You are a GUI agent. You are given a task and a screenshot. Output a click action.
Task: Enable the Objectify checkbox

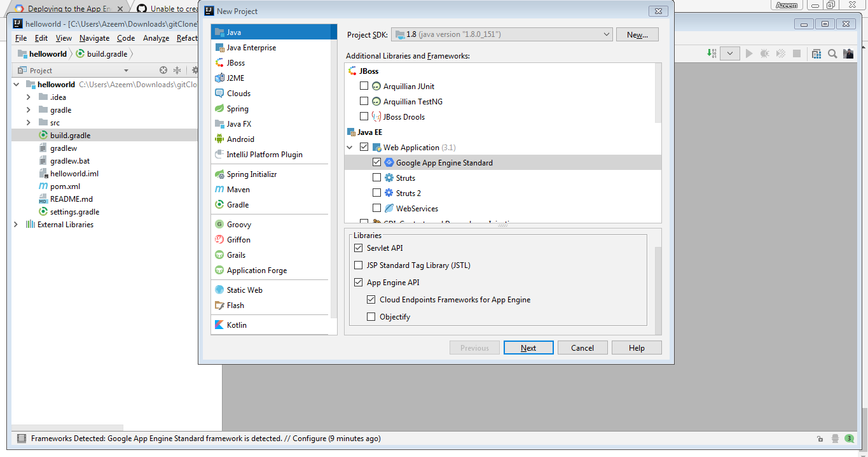pyautogui.click(x=371, y=317)
